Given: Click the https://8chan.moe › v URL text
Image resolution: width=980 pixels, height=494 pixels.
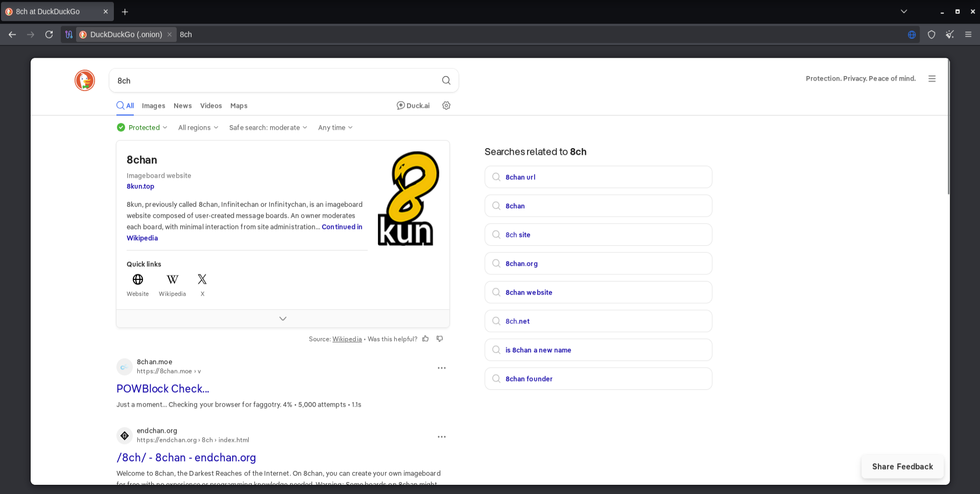Looking at the screenshot, I should 169,371.
